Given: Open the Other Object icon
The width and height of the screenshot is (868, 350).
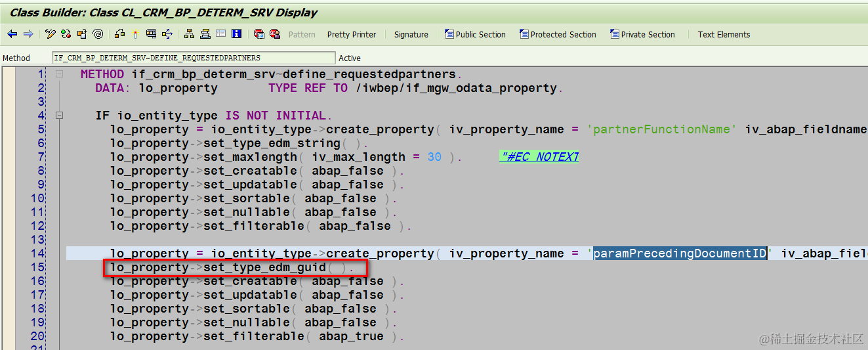Looking at the screenshot, I should 82,34.
